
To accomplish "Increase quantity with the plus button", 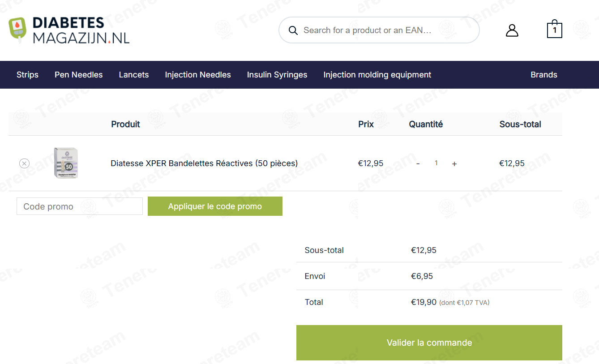I will (x=454, y=163).
